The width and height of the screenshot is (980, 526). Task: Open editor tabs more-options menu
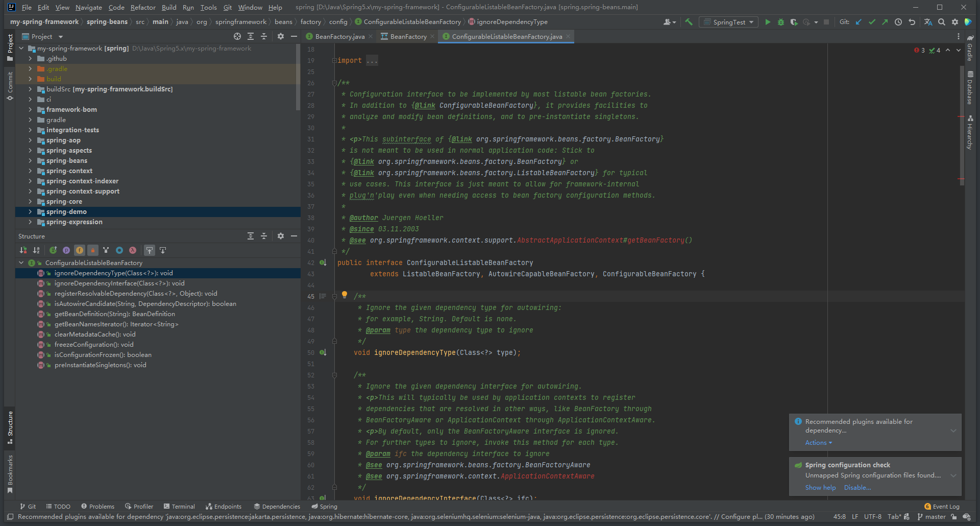tap(958, 36)
